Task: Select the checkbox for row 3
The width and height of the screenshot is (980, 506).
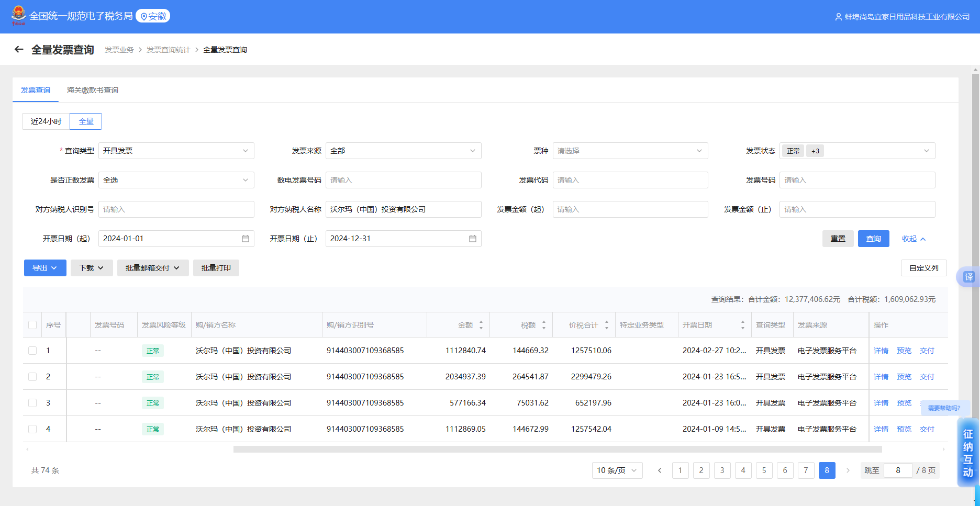Action: 32,403
